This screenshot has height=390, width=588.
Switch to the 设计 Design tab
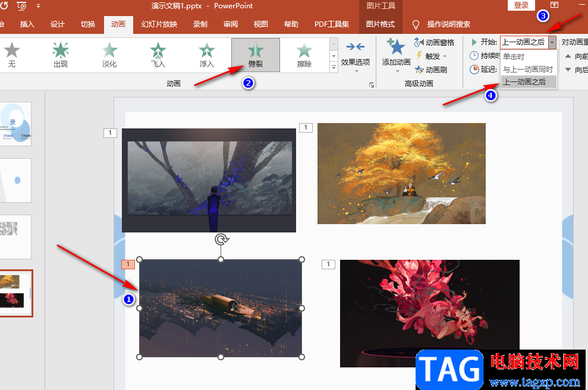coord(58,24)
